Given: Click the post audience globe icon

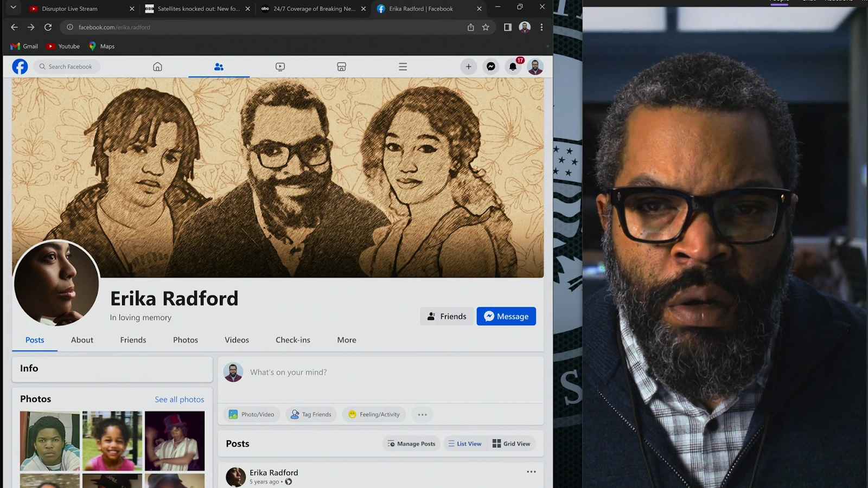Looking at the screenshot, I should point(289,482).
